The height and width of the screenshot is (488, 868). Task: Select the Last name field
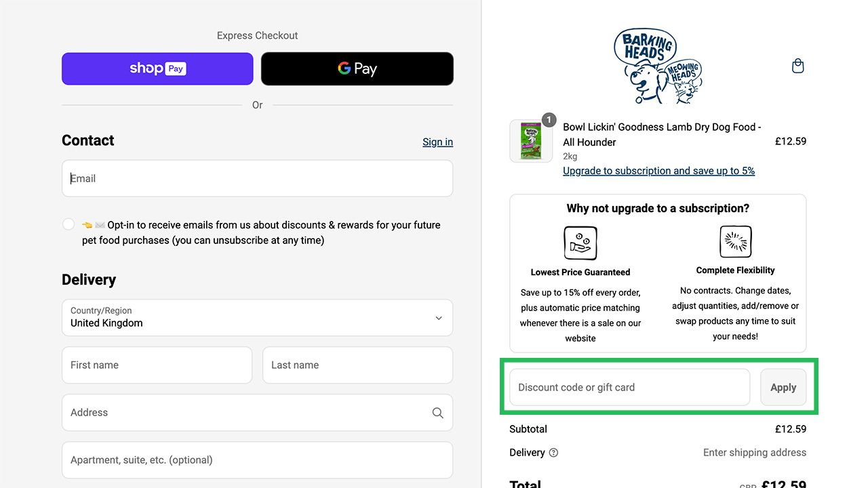pos(357,365)
